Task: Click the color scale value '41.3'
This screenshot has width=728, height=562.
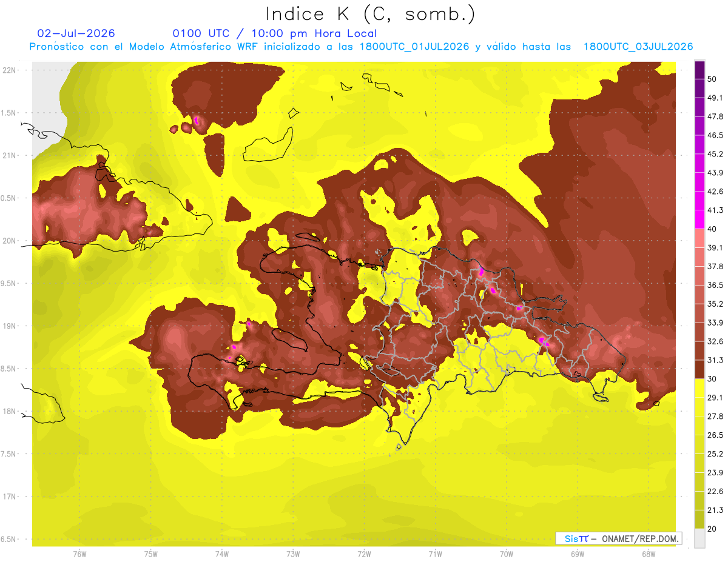Action: click(715, 210)
